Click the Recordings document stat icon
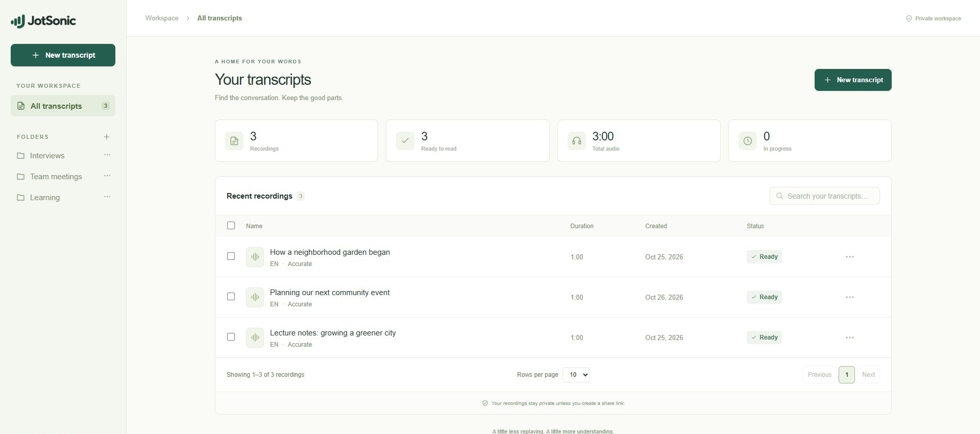 (x=234, y=141)
